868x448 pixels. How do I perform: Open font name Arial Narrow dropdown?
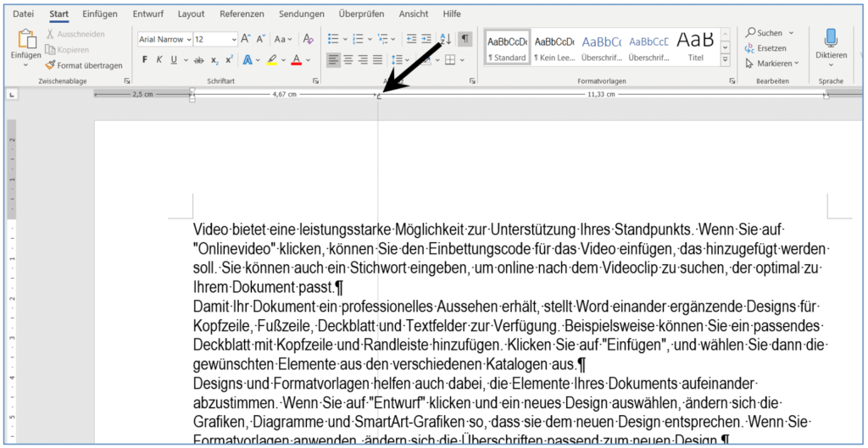pyautogui.click(x=189, y=39)
